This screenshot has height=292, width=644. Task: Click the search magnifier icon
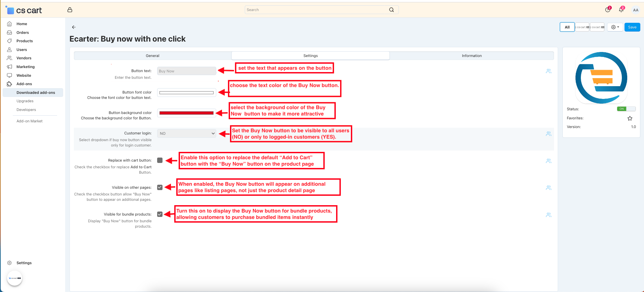[391, 10]
